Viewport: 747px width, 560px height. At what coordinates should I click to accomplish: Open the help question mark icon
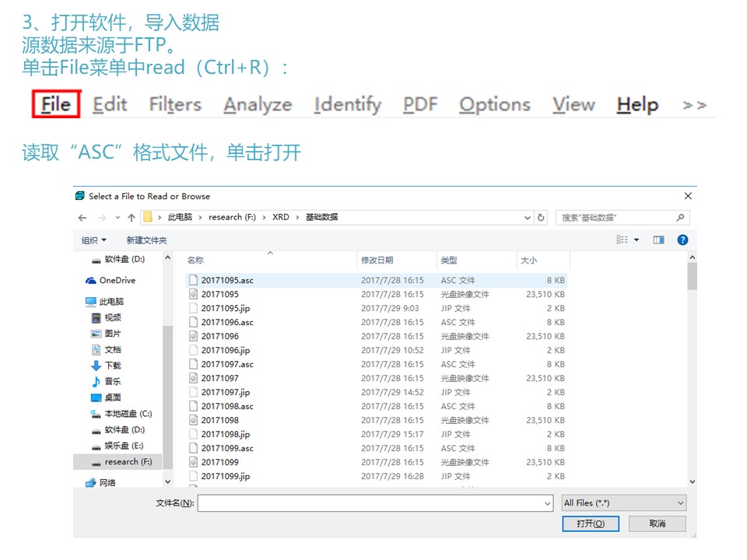(682, 240)
